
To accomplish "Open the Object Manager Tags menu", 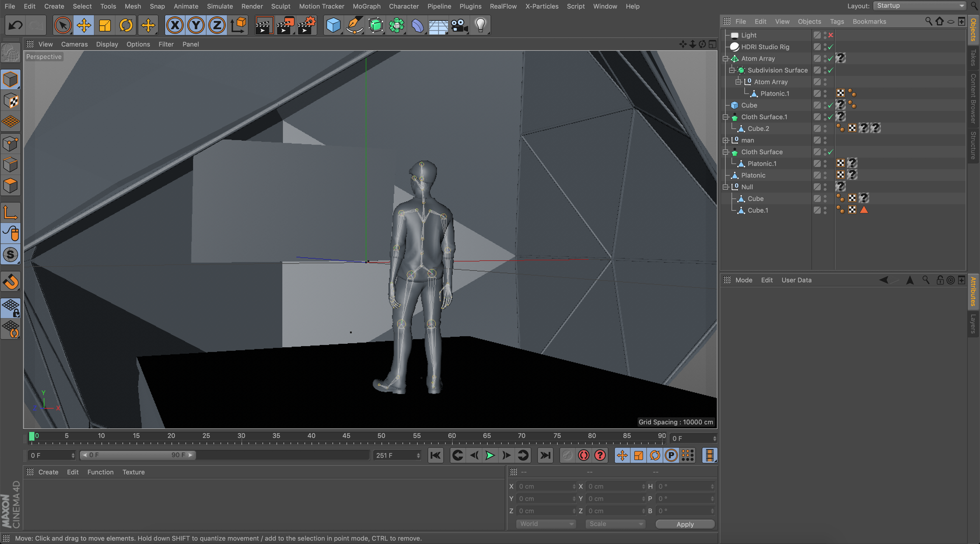I will coord(836,21).
